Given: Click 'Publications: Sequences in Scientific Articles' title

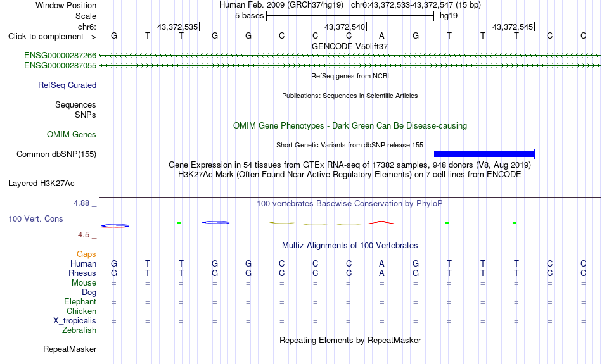Looking at the screenshot, I should pos(350,96).
